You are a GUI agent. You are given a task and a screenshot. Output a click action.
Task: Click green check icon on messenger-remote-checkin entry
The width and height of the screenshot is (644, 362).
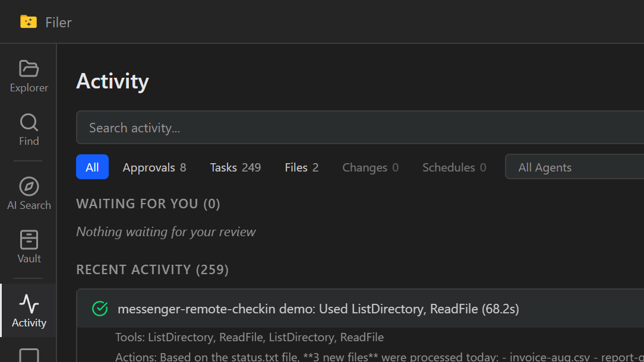(100, 309)
